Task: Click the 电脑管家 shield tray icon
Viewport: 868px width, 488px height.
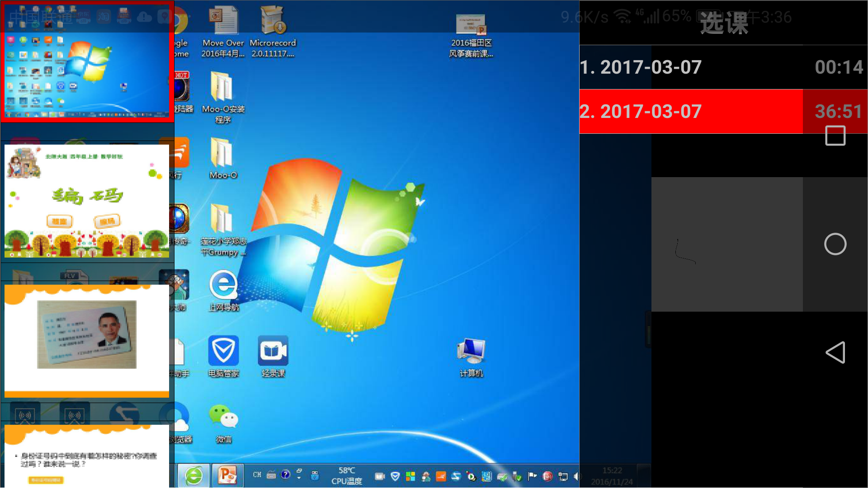Action: pyautogui.click(x=395, y=476)
